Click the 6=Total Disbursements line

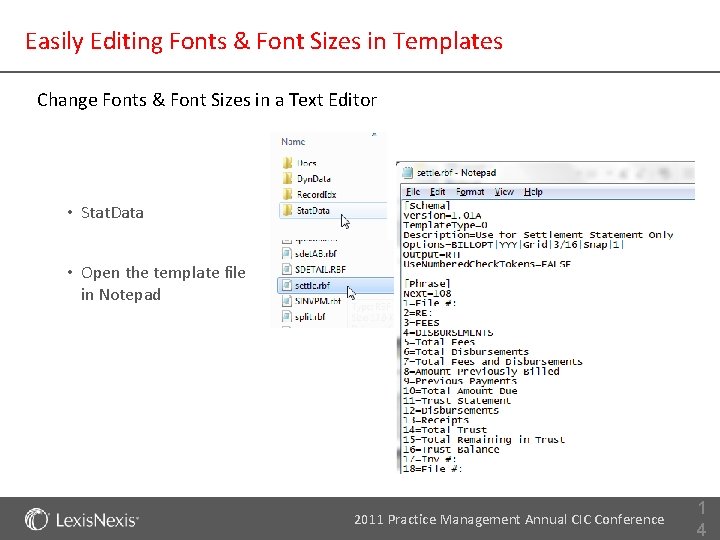466,352
